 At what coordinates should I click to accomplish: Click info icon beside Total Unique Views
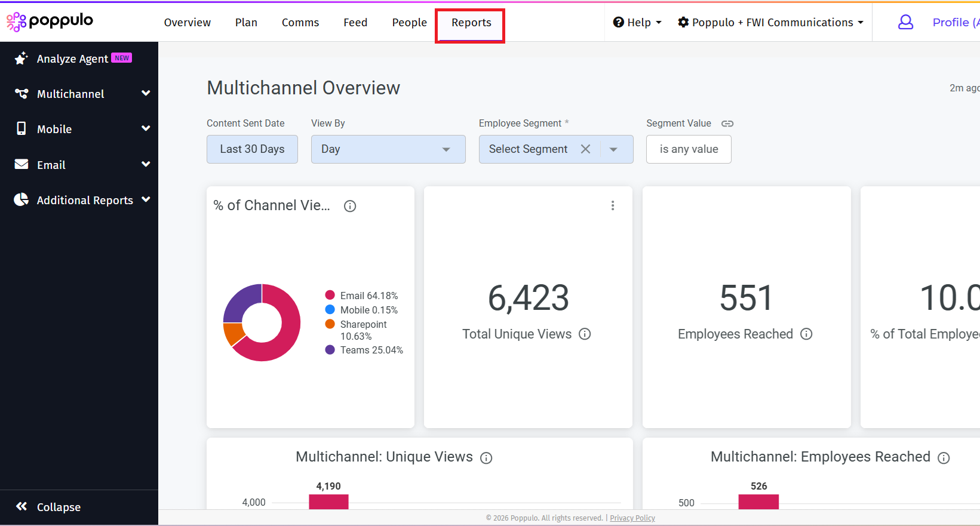[x=585, y=334]
